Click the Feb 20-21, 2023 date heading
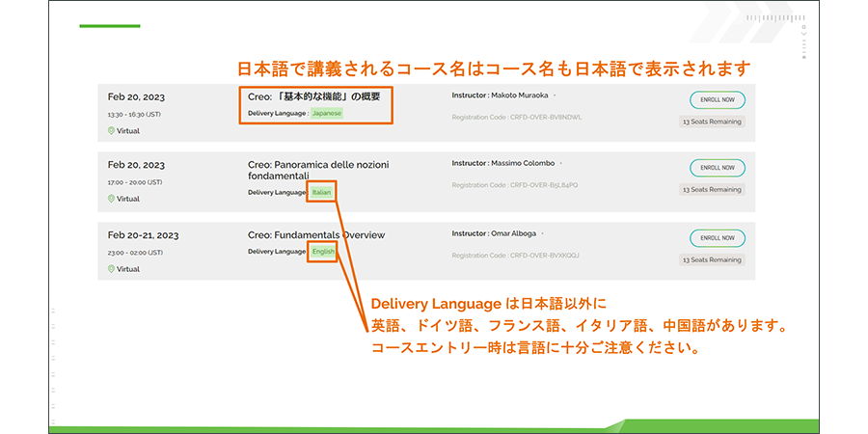Image resolution: width=868 pixels, height=434 pixels. (143, 235)
